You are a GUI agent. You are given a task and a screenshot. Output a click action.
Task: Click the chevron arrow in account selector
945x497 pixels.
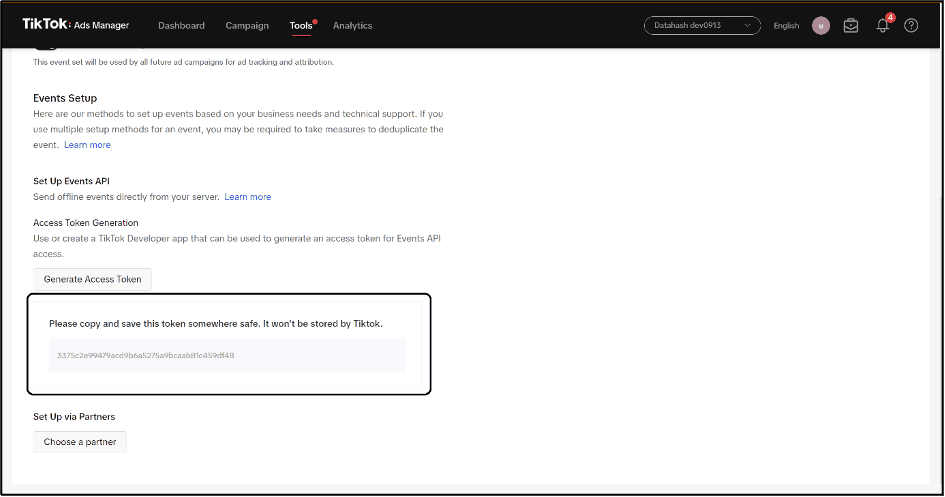(745, 26)
